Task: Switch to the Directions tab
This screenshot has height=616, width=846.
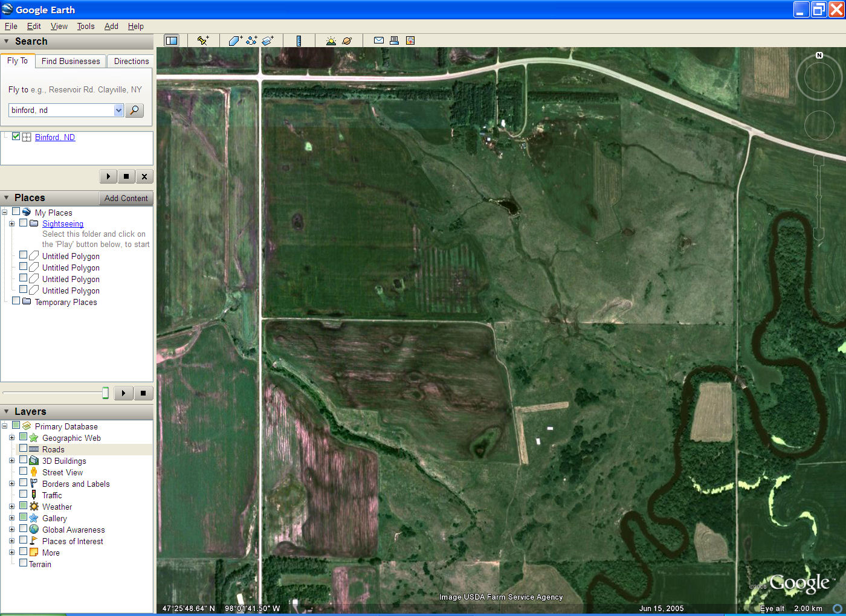Action: (x=131, y=61)
